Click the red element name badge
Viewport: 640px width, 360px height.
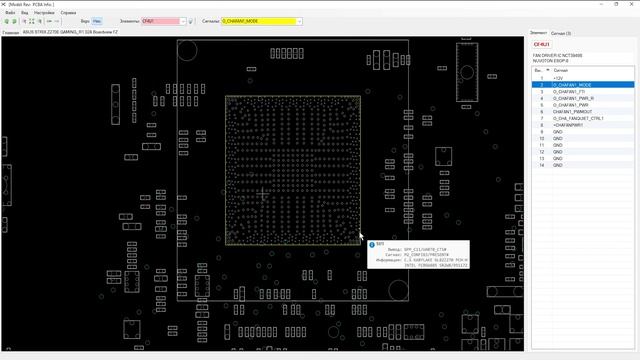tap(542, 44)
